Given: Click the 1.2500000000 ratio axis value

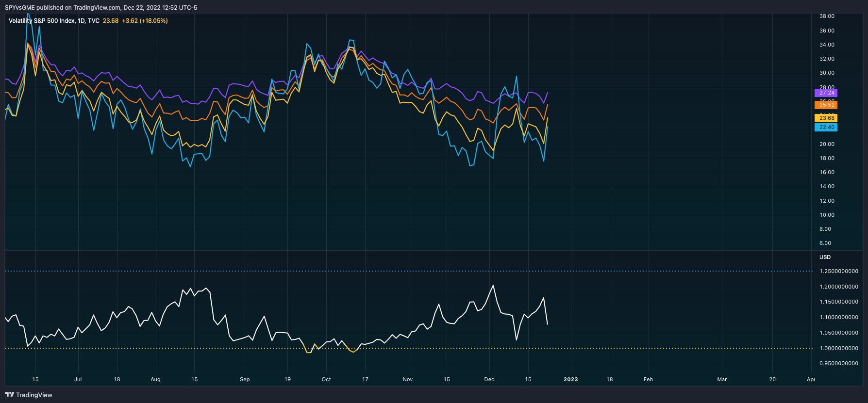Looking at the screenshot, I should (x=839, y=271).
